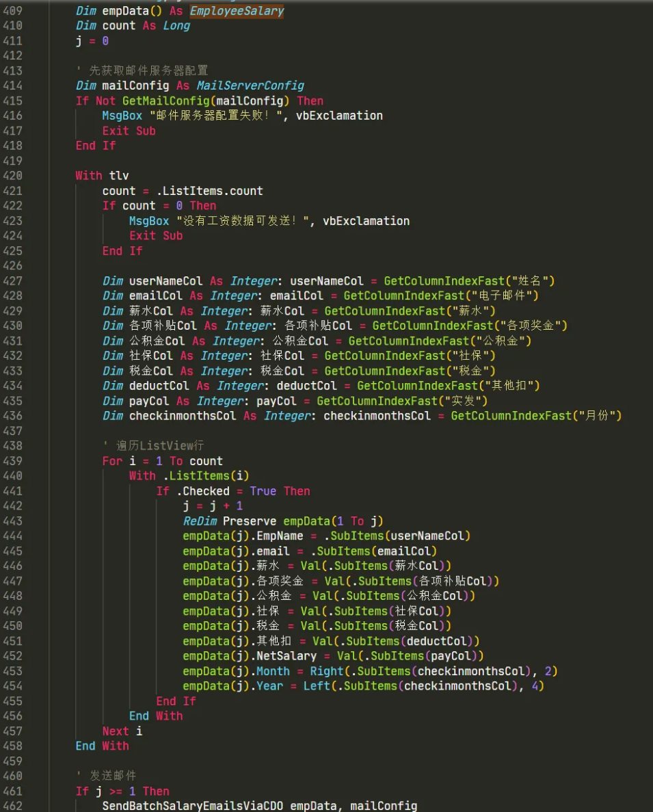
Task: Click the .Year member on line 454
Action: pyautogui.click(x=267, y=685)
